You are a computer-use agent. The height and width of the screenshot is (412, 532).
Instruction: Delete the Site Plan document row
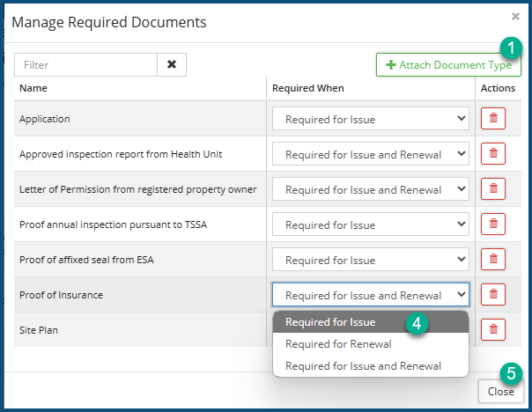tap(492, 330)
